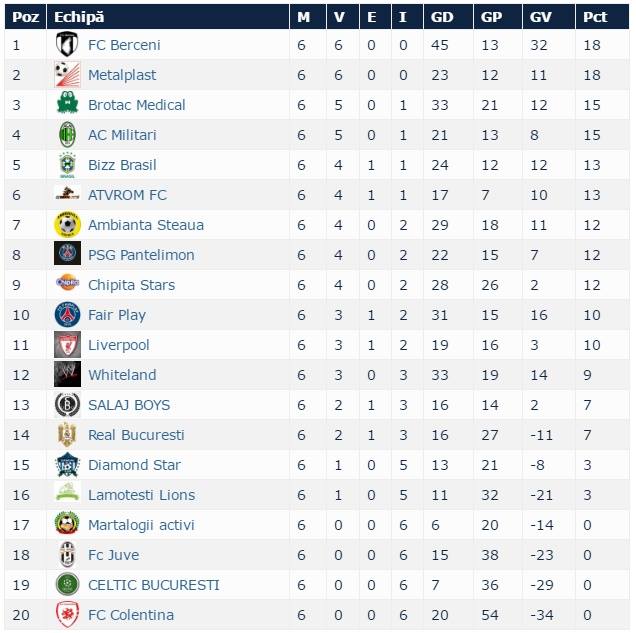This screenshot has height=633, width=636.
Task: Click the AC Militari club badge
Action: pyautogui.click(x=67, y=135)
